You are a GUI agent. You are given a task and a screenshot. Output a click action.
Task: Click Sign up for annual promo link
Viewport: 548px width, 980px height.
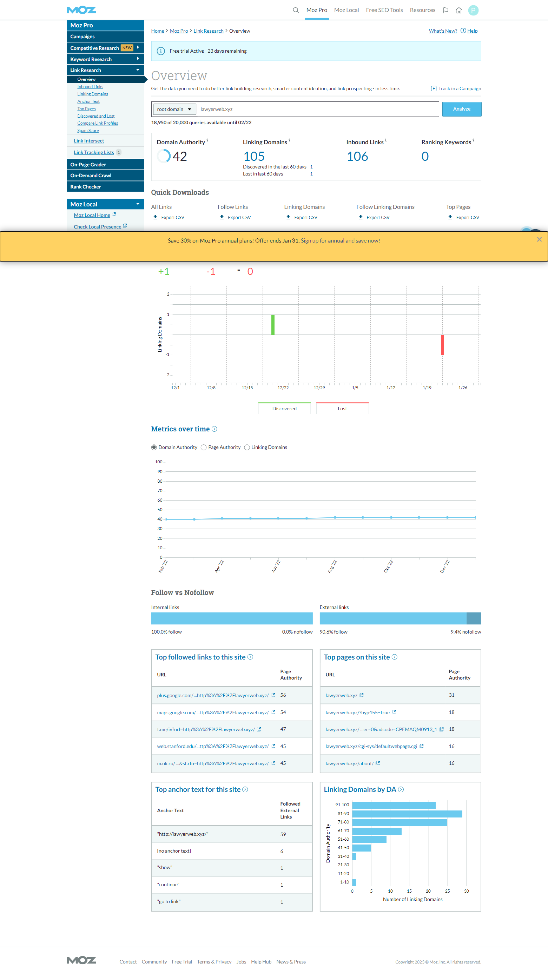pyautogui.click(x=340, y=240)
